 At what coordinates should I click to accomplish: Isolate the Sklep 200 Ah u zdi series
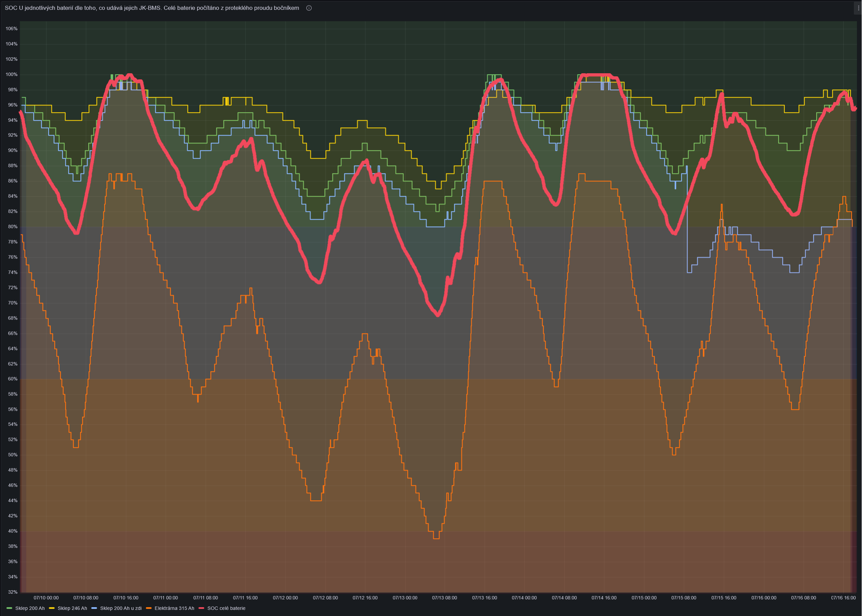click(120, 608)
